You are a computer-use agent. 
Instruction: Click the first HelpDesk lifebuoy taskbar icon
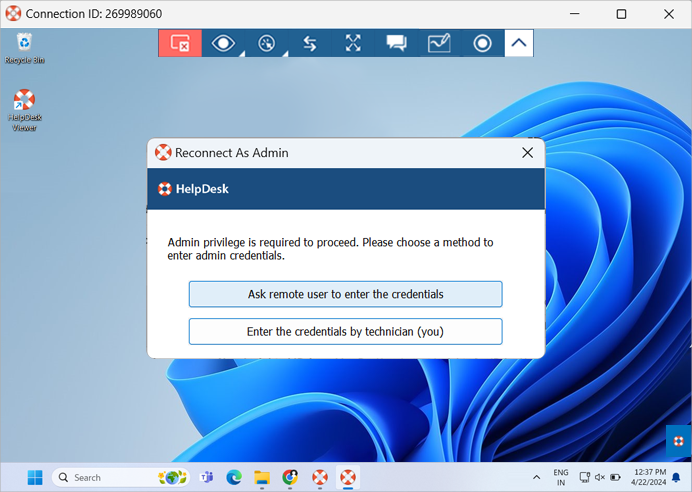pos(320,477)
